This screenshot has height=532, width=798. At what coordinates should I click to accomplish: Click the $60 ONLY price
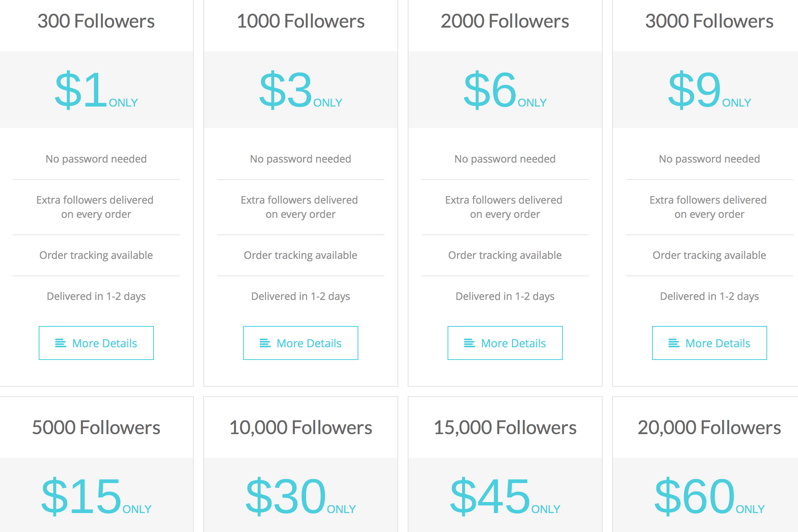(710, 496)
